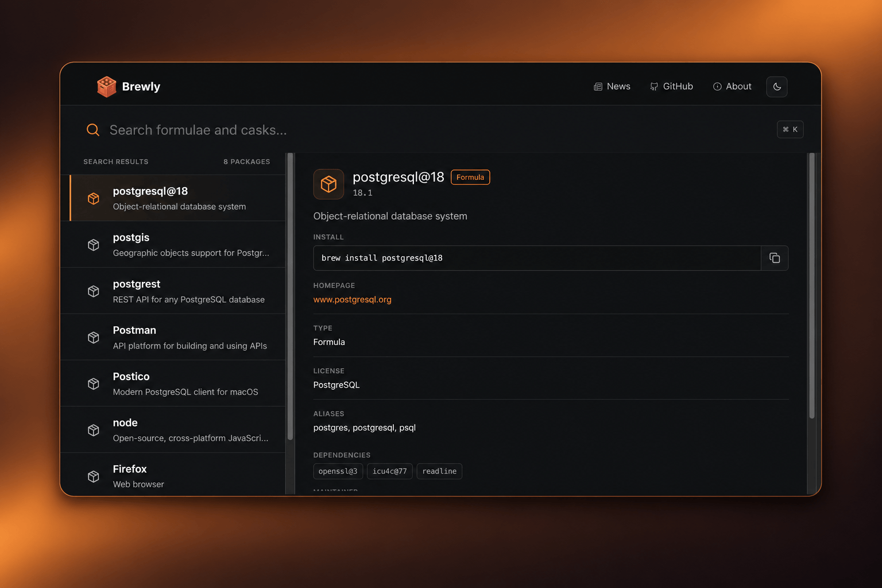
Task: Click the aliases text postgres, postgresql, psql
Action: [365, 428]
